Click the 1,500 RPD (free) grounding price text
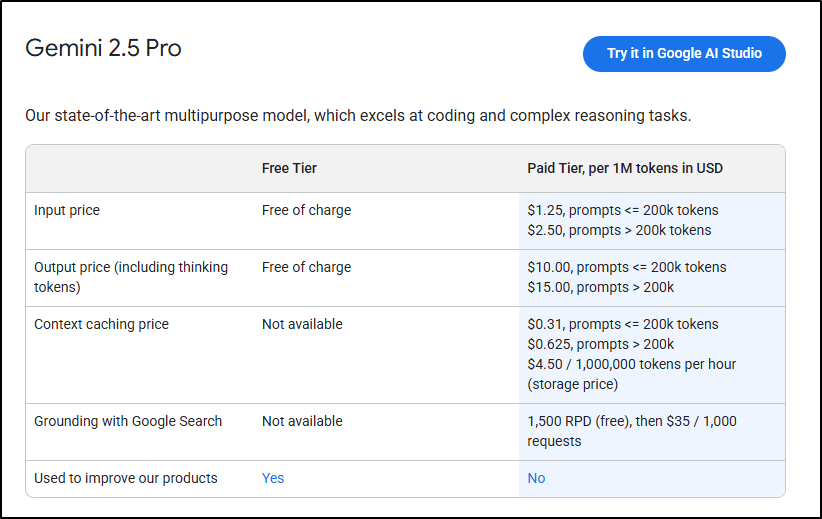Screen dimensions: 822x519 [632, 431]
